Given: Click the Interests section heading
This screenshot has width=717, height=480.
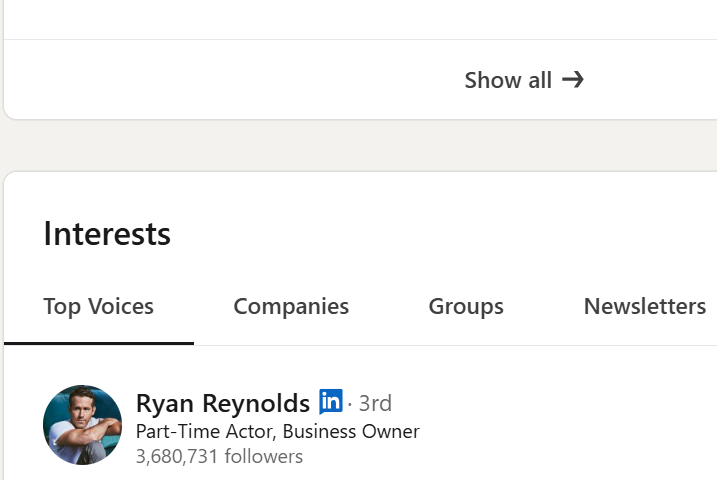Looking at the screenshot, I should tap(107, 234).
